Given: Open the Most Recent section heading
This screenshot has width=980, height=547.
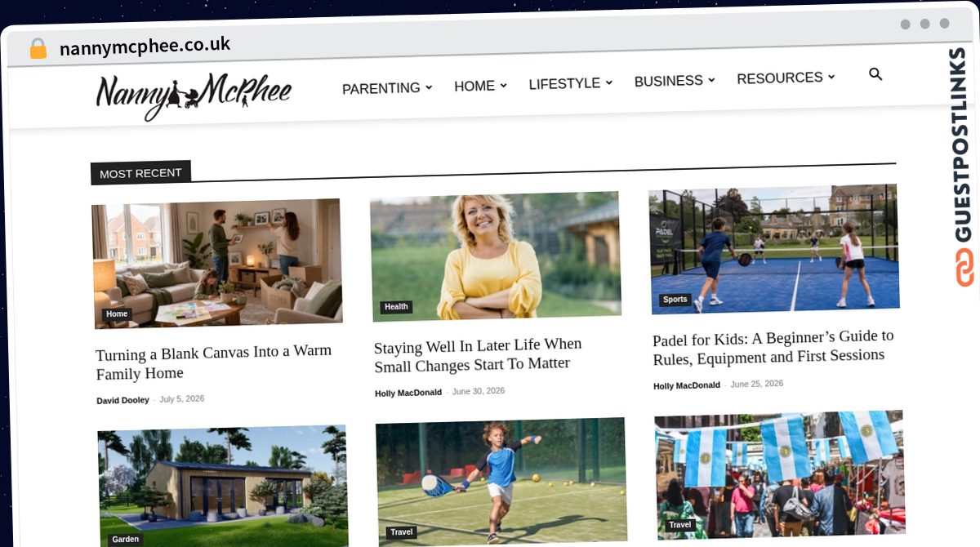Looking at the screenshot, I should [140, 173].
